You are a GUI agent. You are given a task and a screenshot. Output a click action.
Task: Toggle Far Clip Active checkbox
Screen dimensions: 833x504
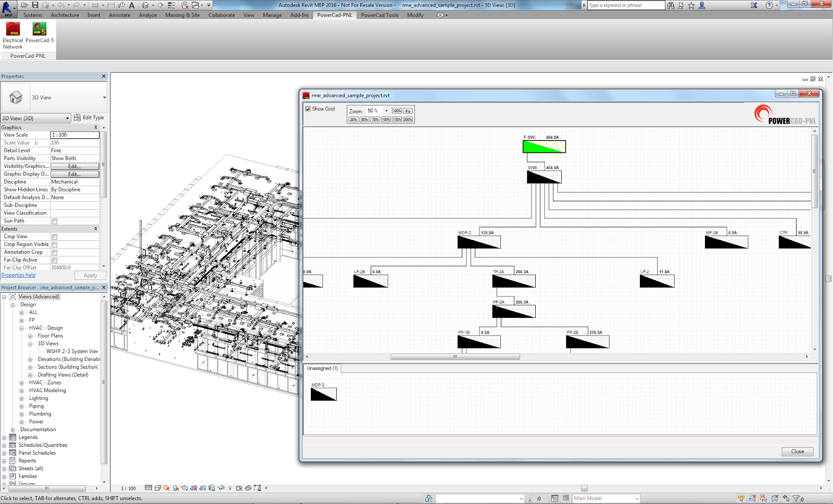[53, 260]
